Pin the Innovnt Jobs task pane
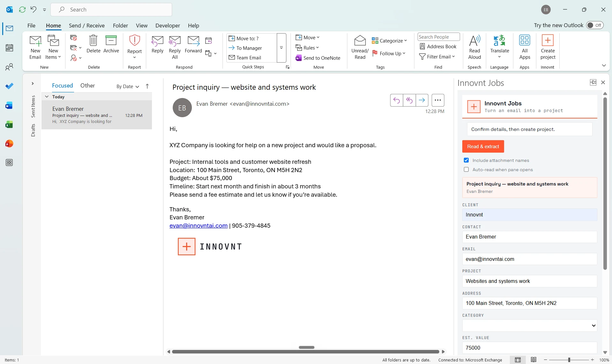 click(x=593, y=82)
